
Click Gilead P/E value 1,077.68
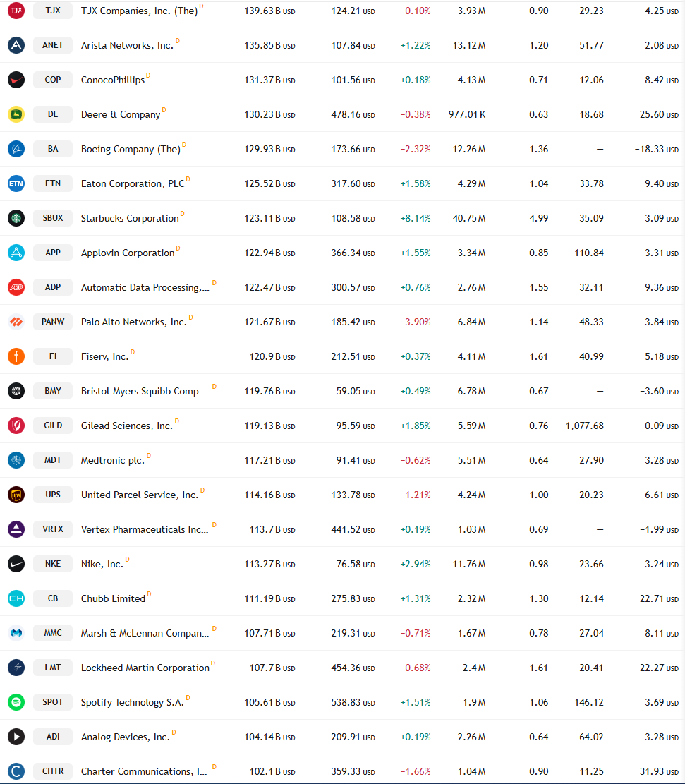pos(585,426)
